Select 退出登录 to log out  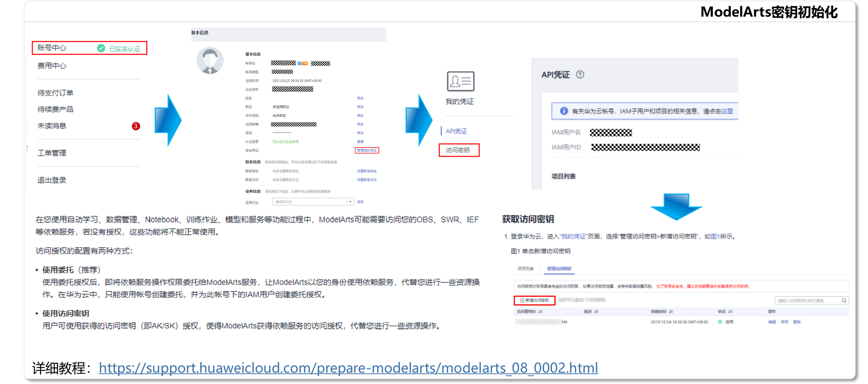click(52, 180)
